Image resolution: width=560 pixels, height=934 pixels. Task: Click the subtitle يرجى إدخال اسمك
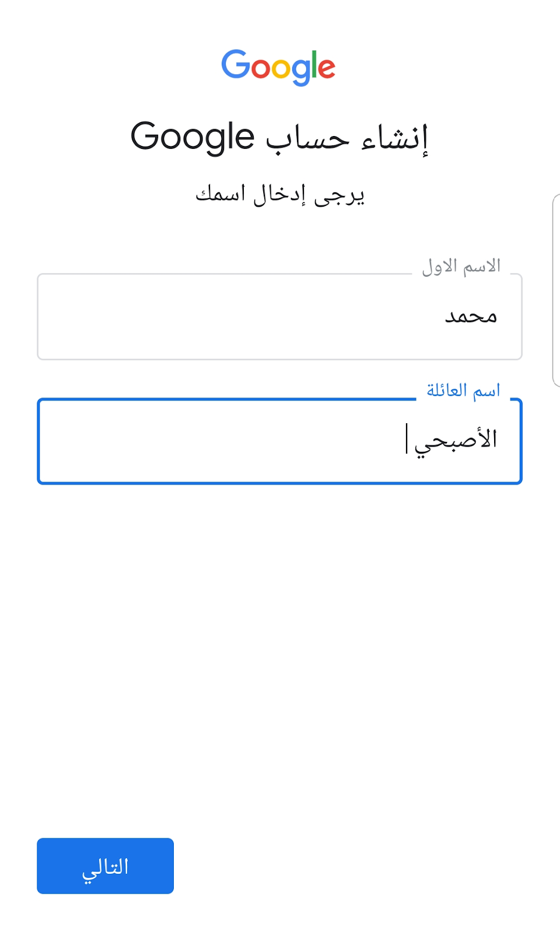[279, 194]
